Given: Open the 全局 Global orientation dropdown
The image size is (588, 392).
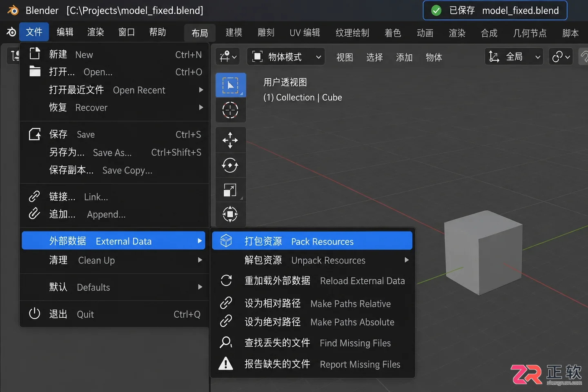Looking at the screenshot, I should [x=514, y=57].
